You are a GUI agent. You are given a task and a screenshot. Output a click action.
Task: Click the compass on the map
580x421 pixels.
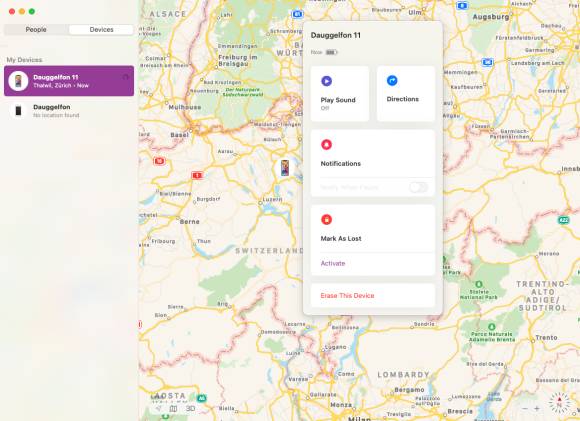click(x=559, y=403)
